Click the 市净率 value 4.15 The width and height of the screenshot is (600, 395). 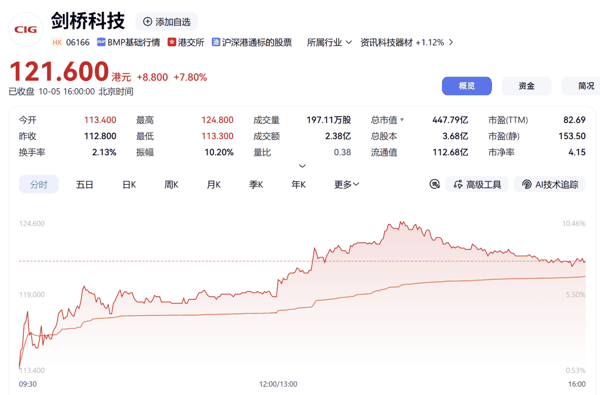[x=577, y=152]
